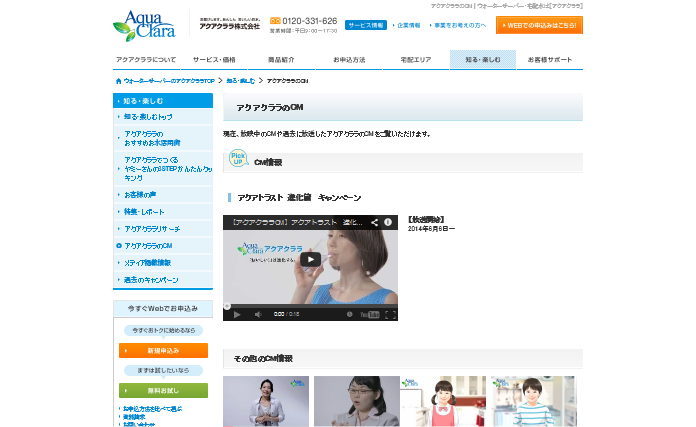The height and width of the screenshot is (427, 696).
Task: Open メディア掲載情報 in sidebar
Action: tap(163, 263)
